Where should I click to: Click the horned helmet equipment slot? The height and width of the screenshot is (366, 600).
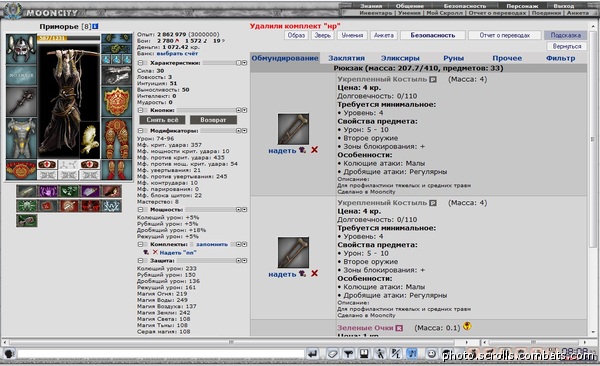(21, 49)
